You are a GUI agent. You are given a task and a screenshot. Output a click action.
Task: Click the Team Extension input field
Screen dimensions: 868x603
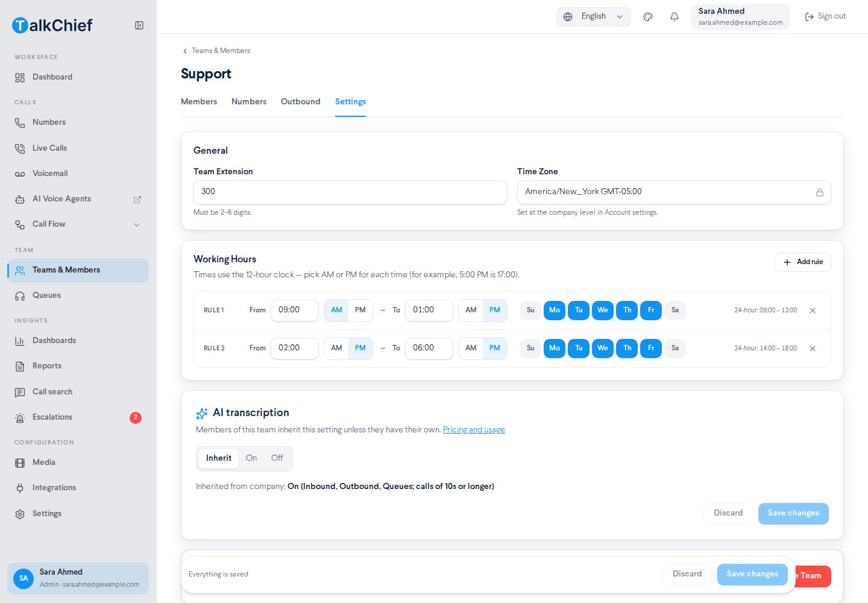click(x=350, y=192)
